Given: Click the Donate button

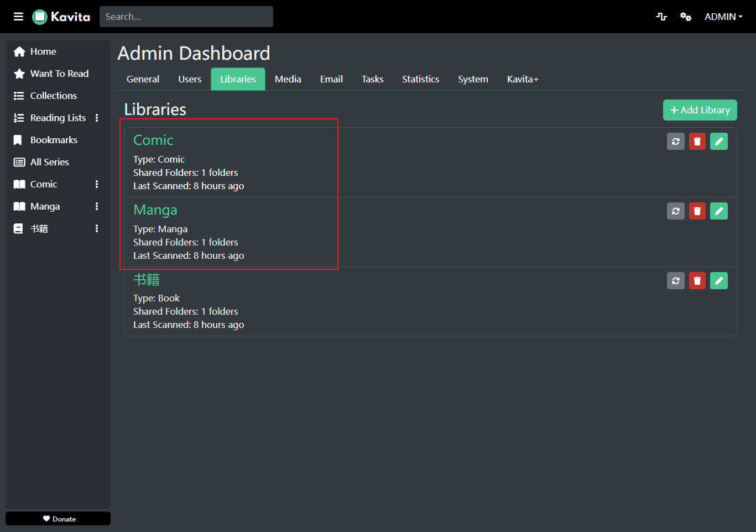Looking at the screenshot, I should (58, 519).
